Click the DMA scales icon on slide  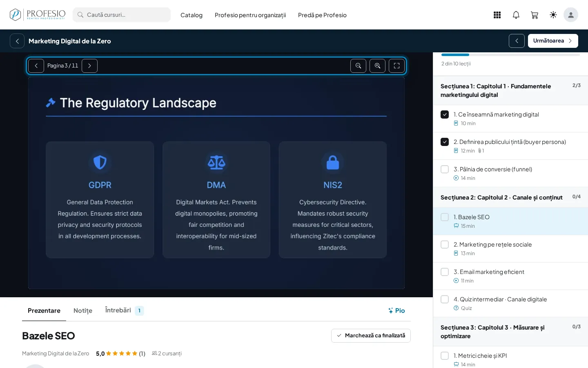(216, 162)
